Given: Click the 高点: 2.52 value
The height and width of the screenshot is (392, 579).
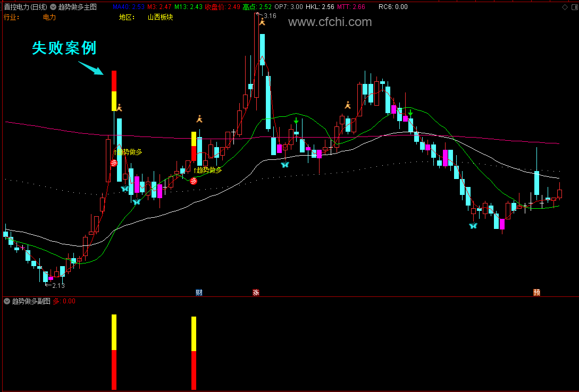Looking at the screenshot, I should pos(257,7).
